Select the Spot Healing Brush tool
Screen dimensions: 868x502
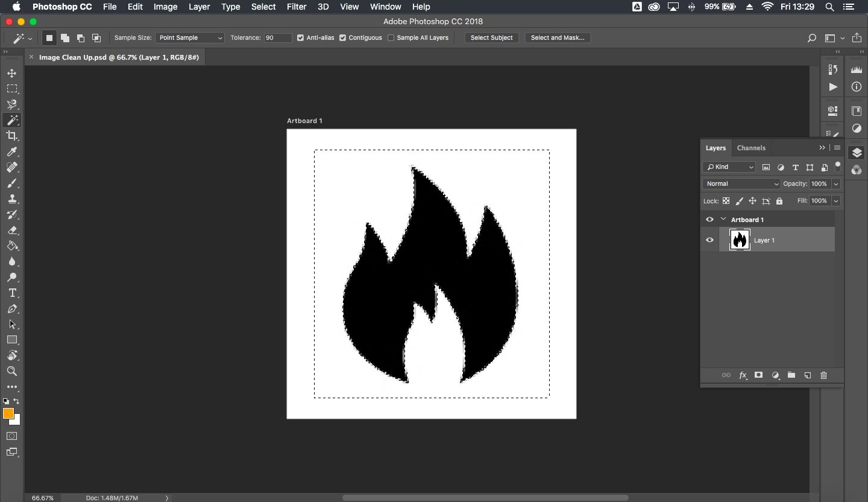[x=11, y=167]
